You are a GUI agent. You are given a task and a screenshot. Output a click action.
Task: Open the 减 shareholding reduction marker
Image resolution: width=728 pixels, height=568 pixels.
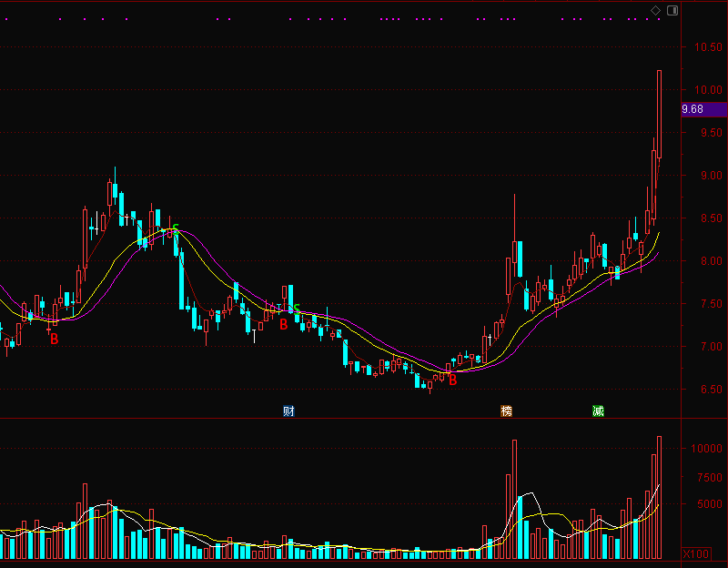[x=598, y=411]
